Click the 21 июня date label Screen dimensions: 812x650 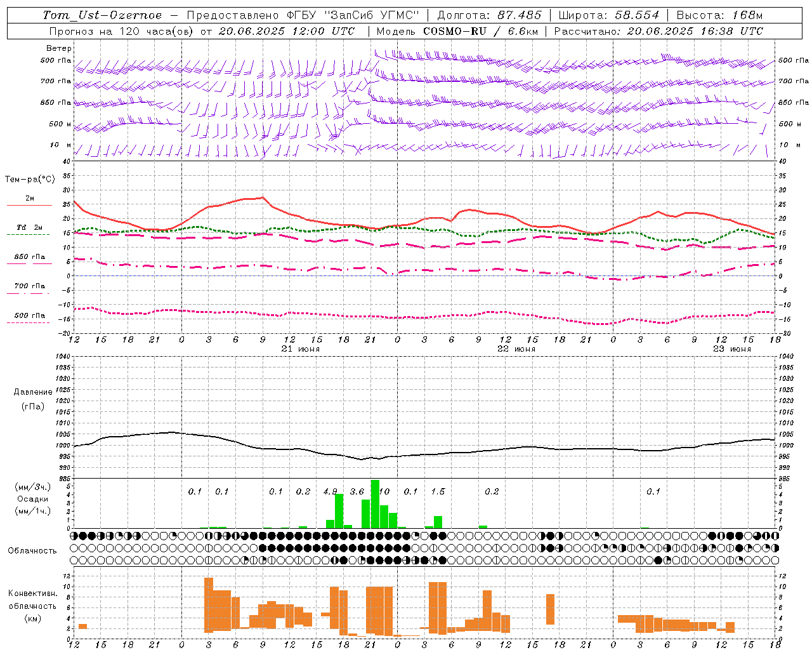tap(301, 350)
